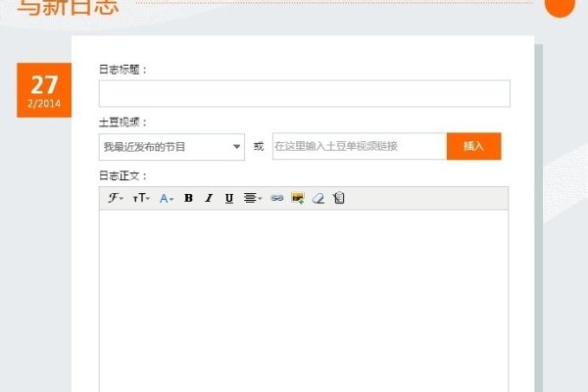Toggle bold formatting
This screenshot has height=392, width=588.
click(188, 198)
